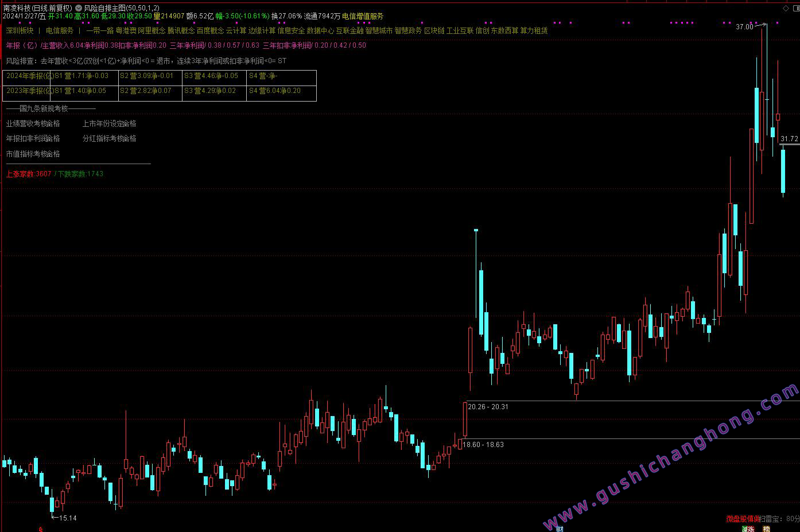
Task: Open the 深圳板块 sector link
Action: [20, 30]
